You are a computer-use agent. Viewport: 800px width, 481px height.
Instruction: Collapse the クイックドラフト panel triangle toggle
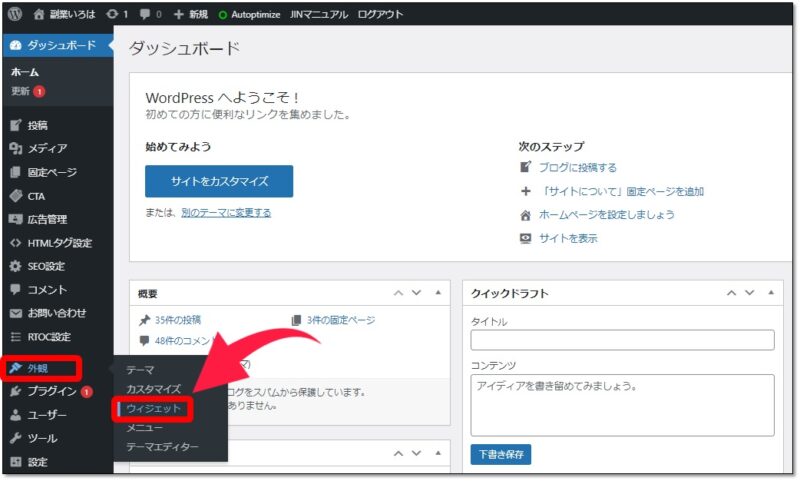pos(771,292)
